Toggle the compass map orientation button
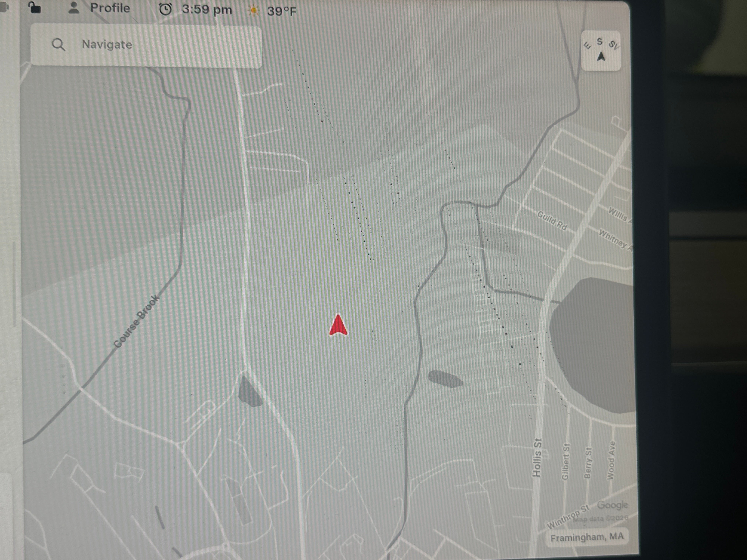747x560 pixels. [x=601, y=51]
